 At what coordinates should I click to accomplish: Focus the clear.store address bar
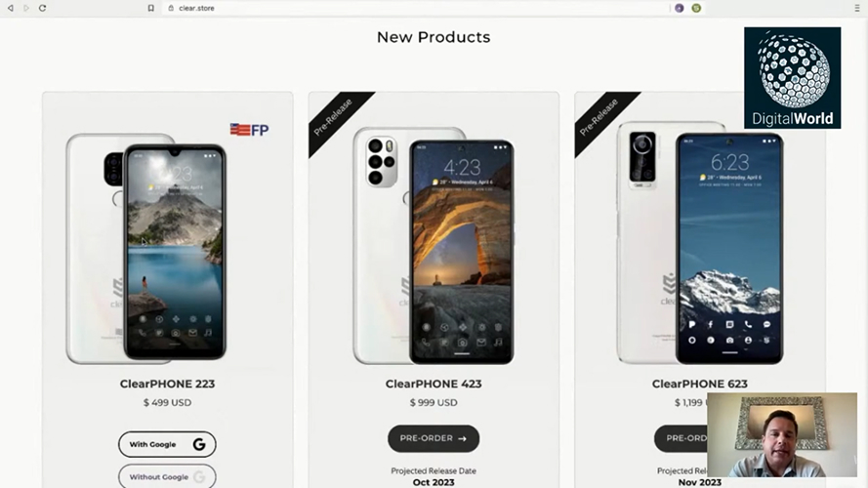point(415,9)
